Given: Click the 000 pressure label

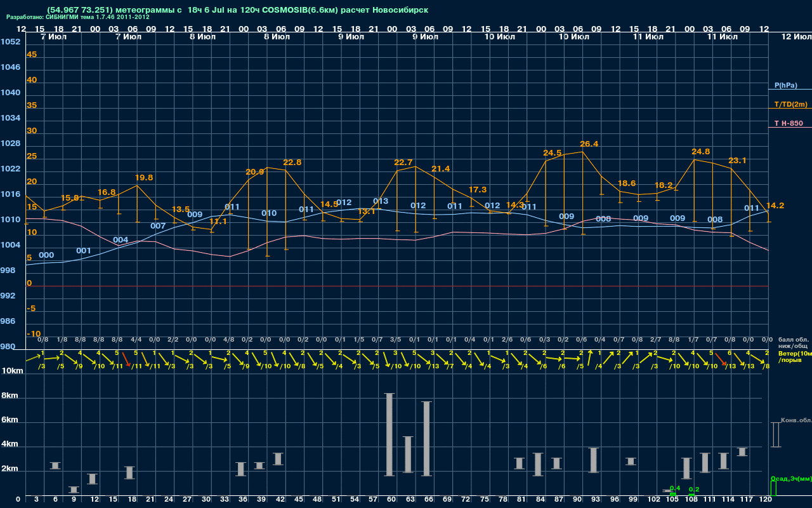Looking at the screenshot, I should coord(46,255).
